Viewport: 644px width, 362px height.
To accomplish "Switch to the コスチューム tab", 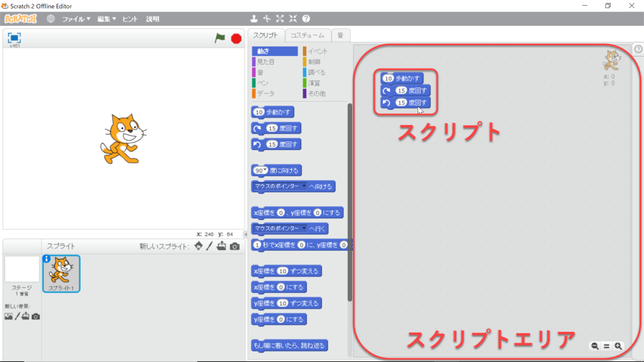I will (x=308, y=35).
